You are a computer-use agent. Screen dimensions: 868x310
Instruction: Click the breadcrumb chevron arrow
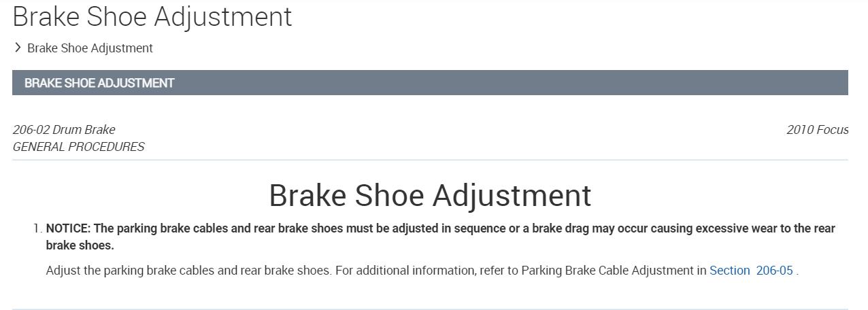click(18, 48)
